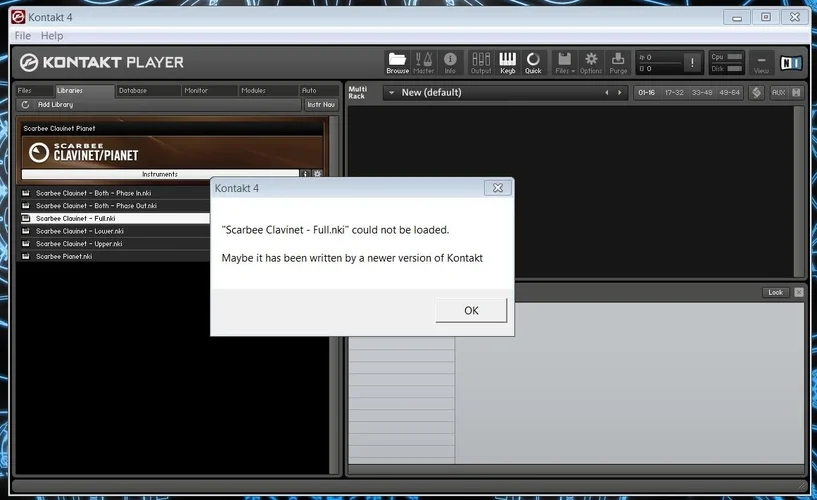Image resolution: width=817 pixels, height=500 pixels.
Task: Toggle the Master editor metronome icon
Action: (x=424, y=62)
